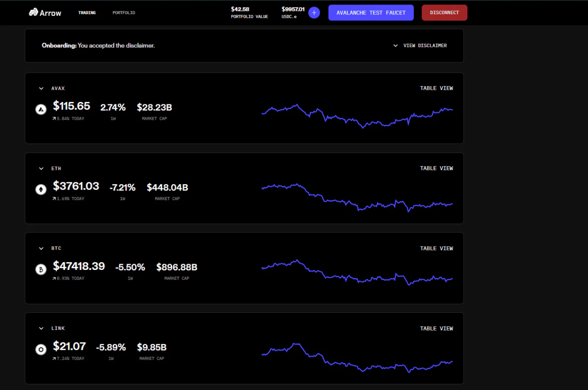The width and height of the screenshot is (588, 390).
Task: Collapse the LINK card chevron
Action: (x=41, y=329)
